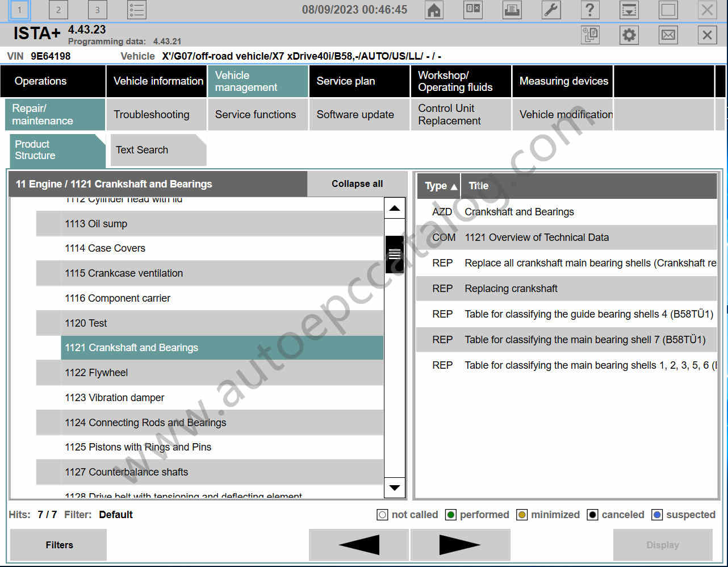The width and height of the screenshot is (728, 567).
Task: Open Service functions sub-tab
Action: (x=258, y=115)
